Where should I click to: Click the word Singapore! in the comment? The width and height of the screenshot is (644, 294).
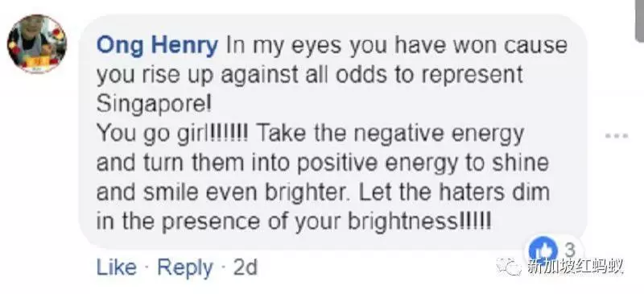[154, 106]
